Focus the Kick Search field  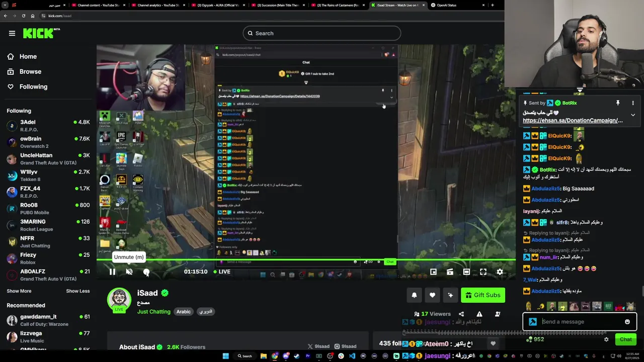click(322, 33)
